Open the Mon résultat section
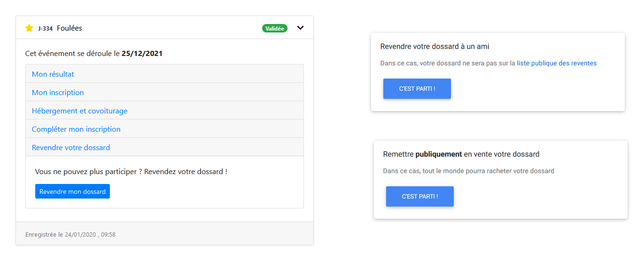Viewport: 644px width, 263px height. point(53,74)
